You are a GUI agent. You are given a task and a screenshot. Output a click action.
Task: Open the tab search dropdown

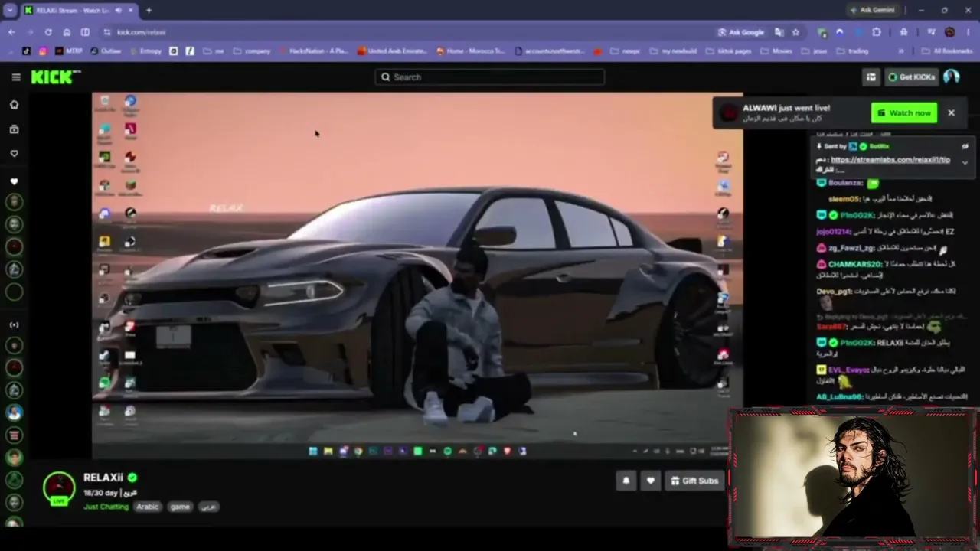pyautogui.click(x=10, y=11)
